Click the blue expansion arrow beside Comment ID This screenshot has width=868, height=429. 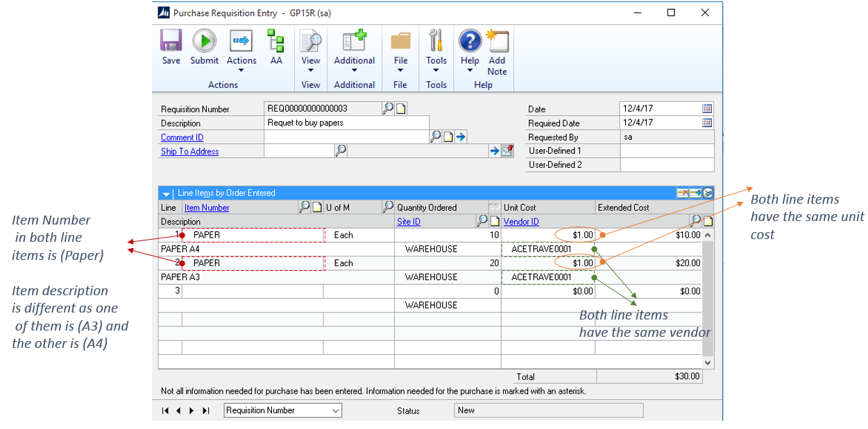tap(461, 137)
